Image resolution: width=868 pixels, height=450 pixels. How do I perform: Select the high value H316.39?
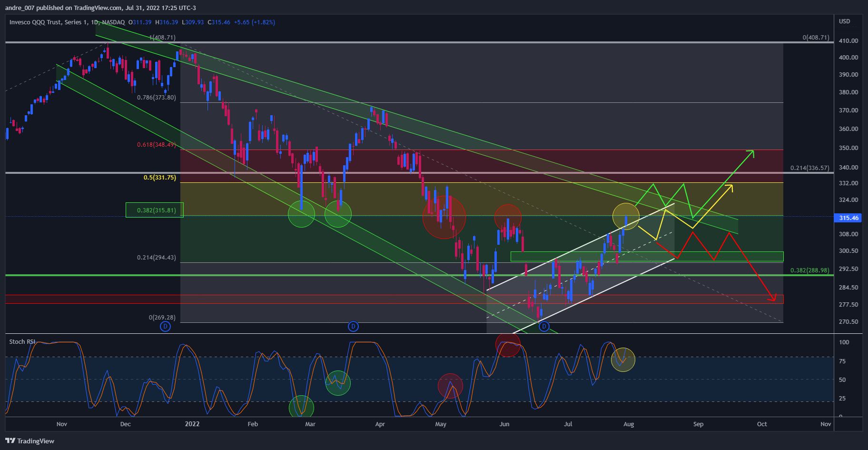(x=167, y=22)
